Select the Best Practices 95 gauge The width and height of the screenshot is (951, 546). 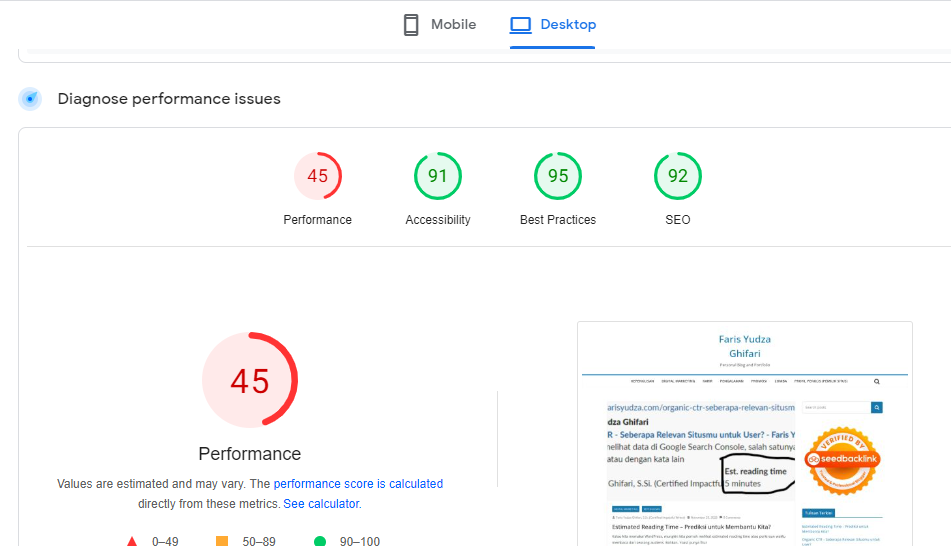click(558, 177)
